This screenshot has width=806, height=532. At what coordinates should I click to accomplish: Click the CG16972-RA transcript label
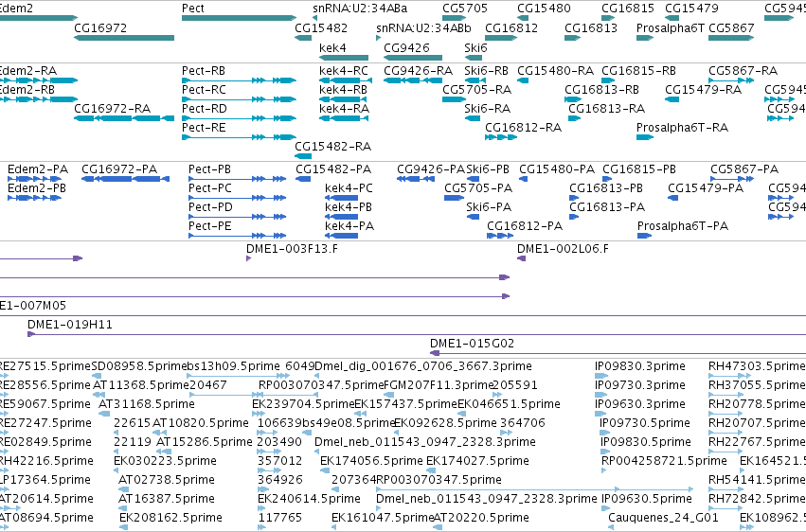[112, 108]
